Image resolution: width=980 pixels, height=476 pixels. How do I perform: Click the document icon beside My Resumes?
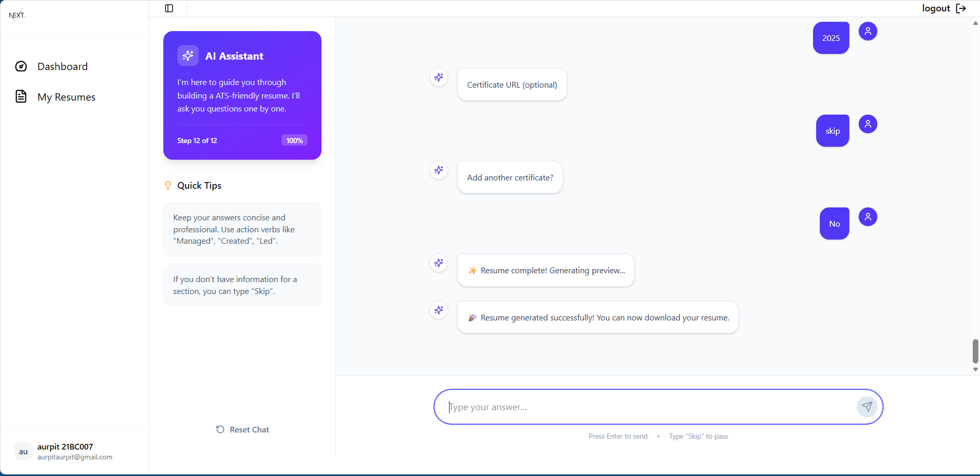pyautogui.click(x=21, y=96)
